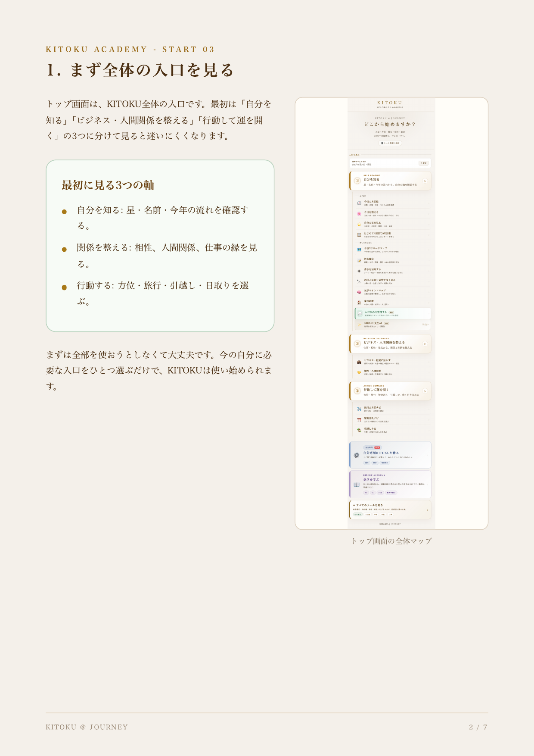Screen dimensions: 534x756
Task: Click the clipboard icon for はじめてのKITOKU診断
Action: click(359, 235)
